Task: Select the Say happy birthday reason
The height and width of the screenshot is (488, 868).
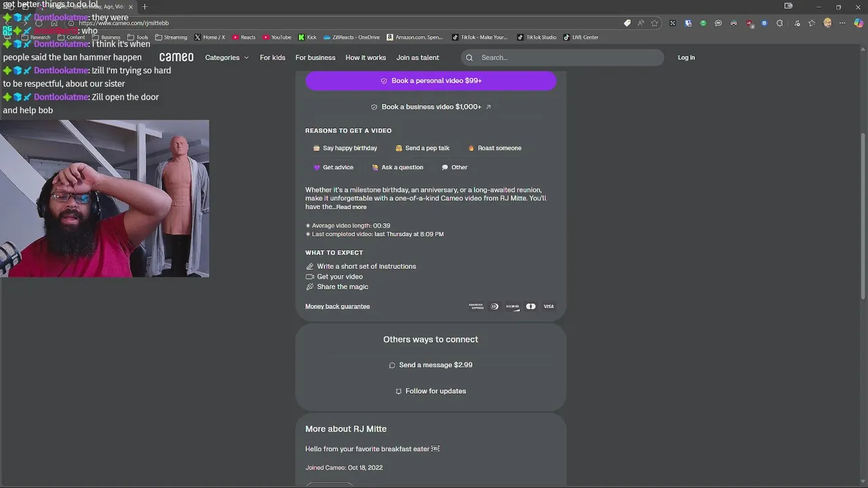Action: pyautogui.click(x=345, y=148)
